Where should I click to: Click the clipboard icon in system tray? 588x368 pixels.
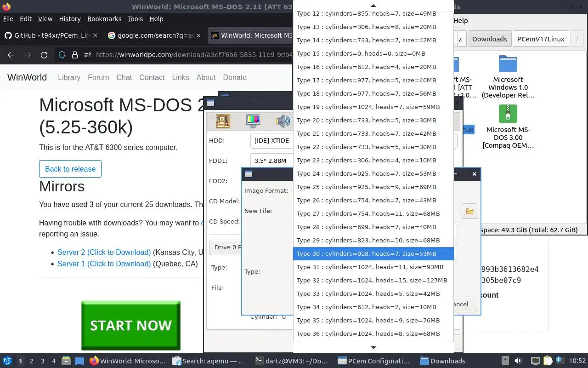point(548,361)
